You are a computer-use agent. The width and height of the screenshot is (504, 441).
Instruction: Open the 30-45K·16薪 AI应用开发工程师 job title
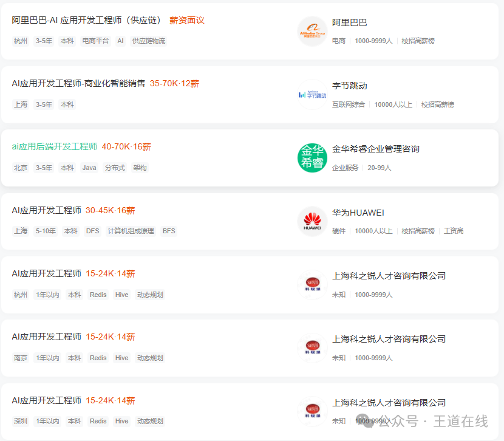[x=47, y=210]
